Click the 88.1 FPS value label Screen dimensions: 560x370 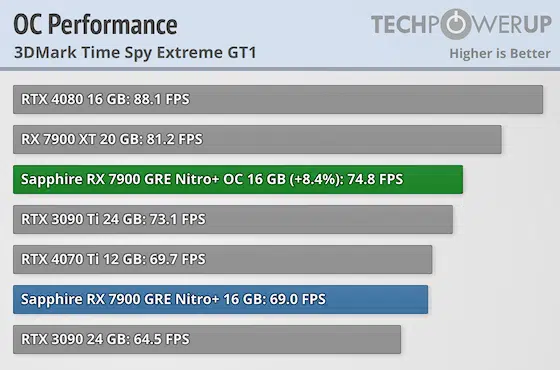(x=161, y=99)
